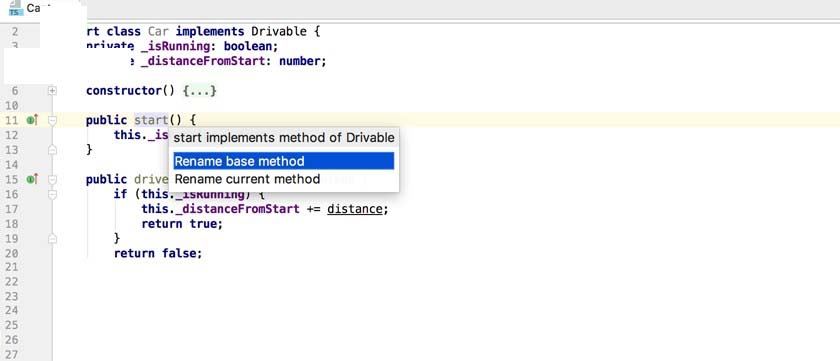Click the fold end marker on line 19
Screen dimensions: 840x361
pos(52,239)
